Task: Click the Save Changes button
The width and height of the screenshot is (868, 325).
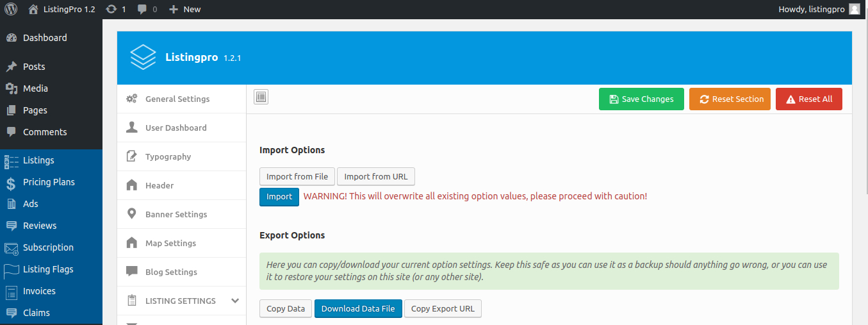Action: (x=641, y=99)
